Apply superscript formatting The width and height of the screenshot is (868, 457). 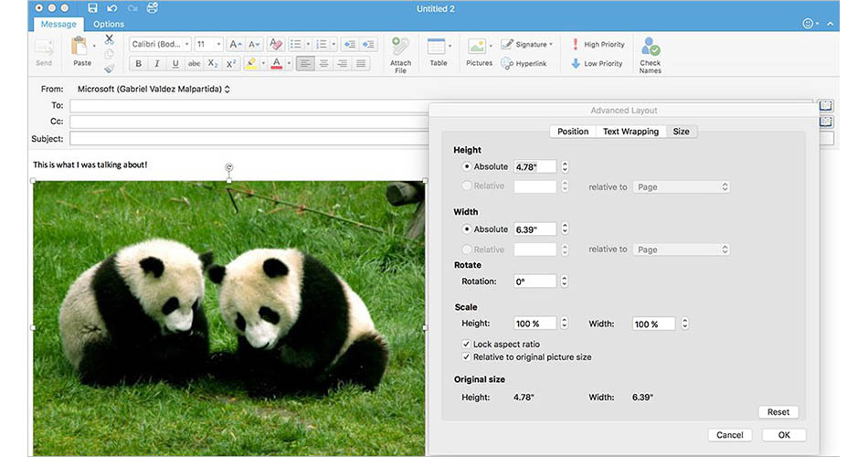click(x=231, y=64)
